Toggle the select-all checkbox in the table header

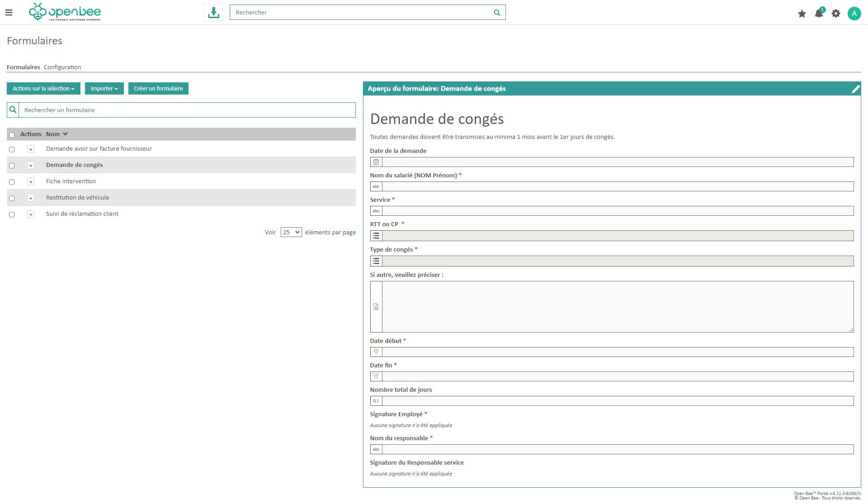tap(12, 134)
